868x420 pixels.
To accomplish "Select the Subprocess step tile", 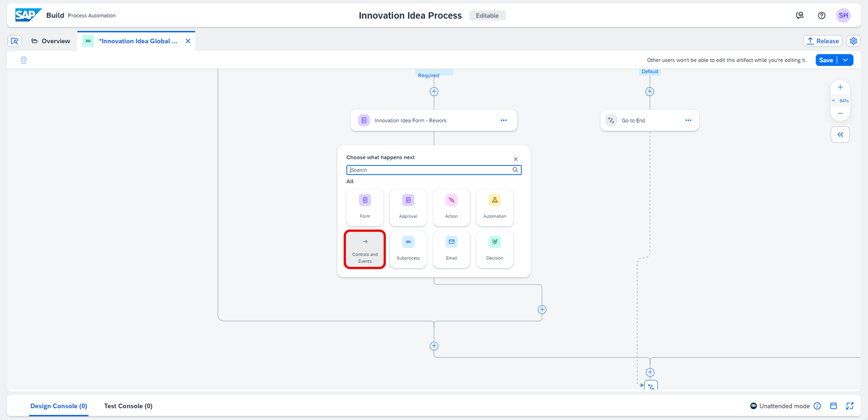I will pyautogui.click(x=408, y=249).
